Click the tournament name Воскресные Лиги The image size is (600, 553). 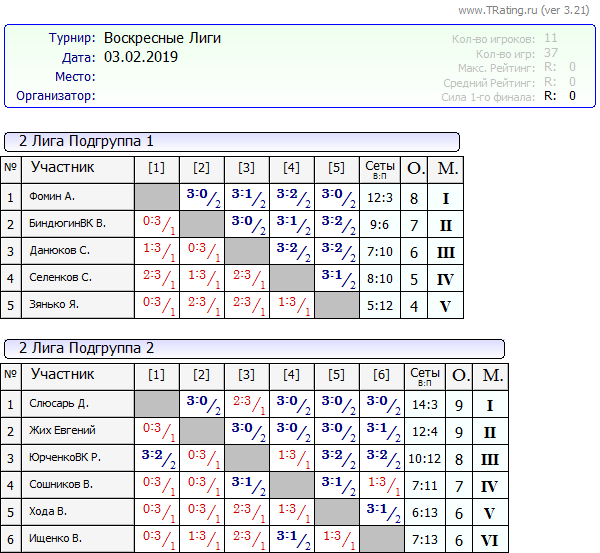point(162,38)
